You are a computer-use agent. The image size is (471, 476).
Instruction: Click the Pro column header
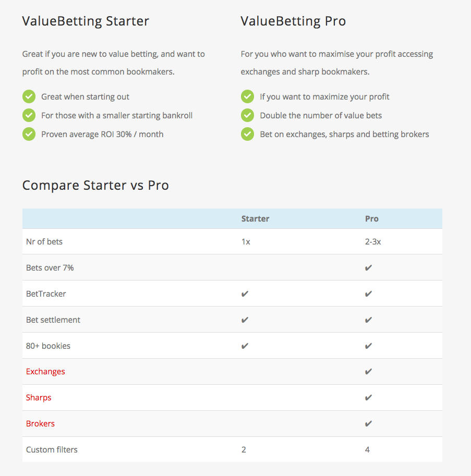pyautogui.click(x=372, y=218)
